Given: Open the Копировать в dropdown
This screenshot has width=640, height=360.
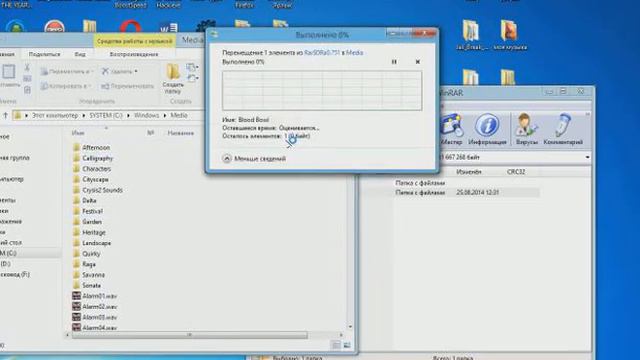Looking at the screenshot, I should (66, 86).
